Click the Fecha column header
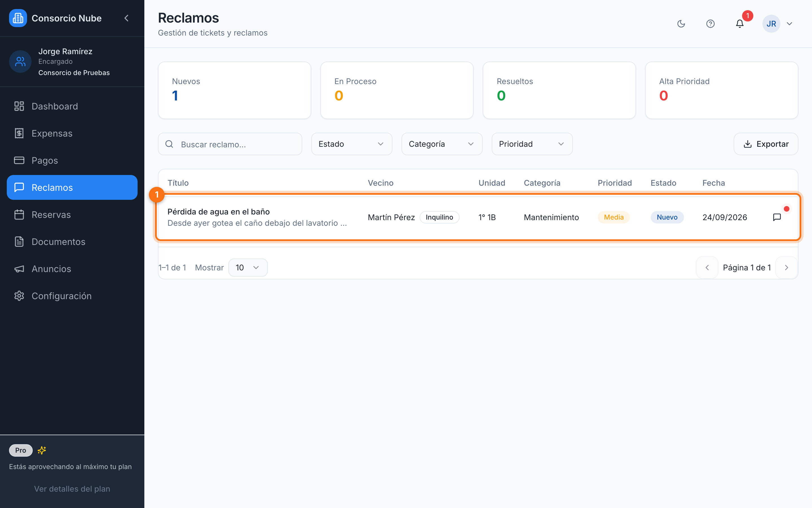 pos(714,183)
